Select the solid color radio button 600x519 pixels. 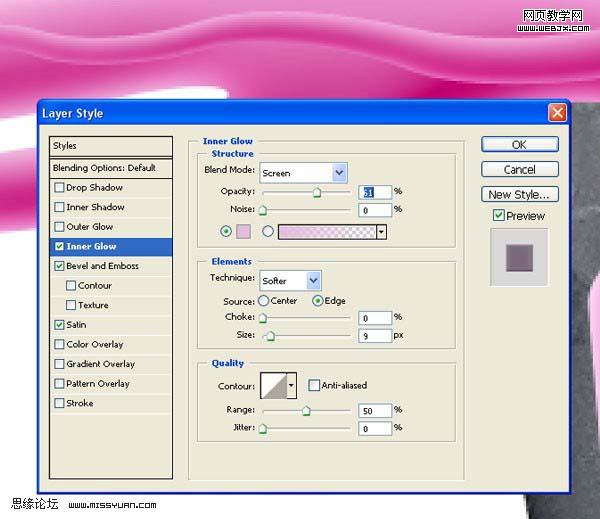tap(226, 231)
